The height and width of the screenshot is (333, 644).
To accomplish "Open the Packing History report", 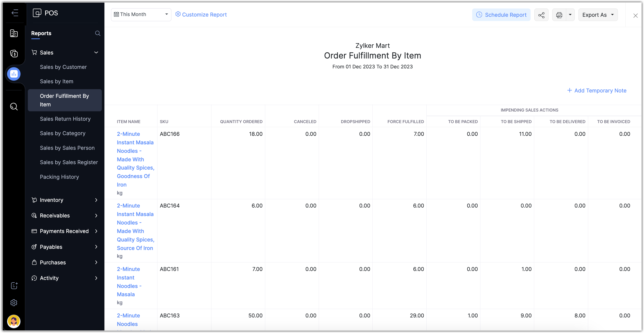I will tap(59, 177).
